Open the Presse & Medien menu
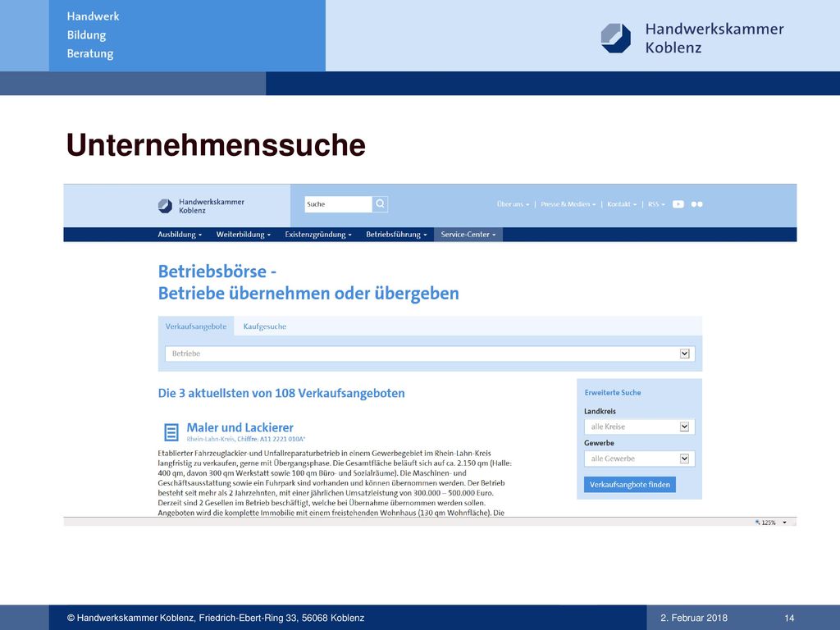The image size is (840, 630). coord(568,204)
